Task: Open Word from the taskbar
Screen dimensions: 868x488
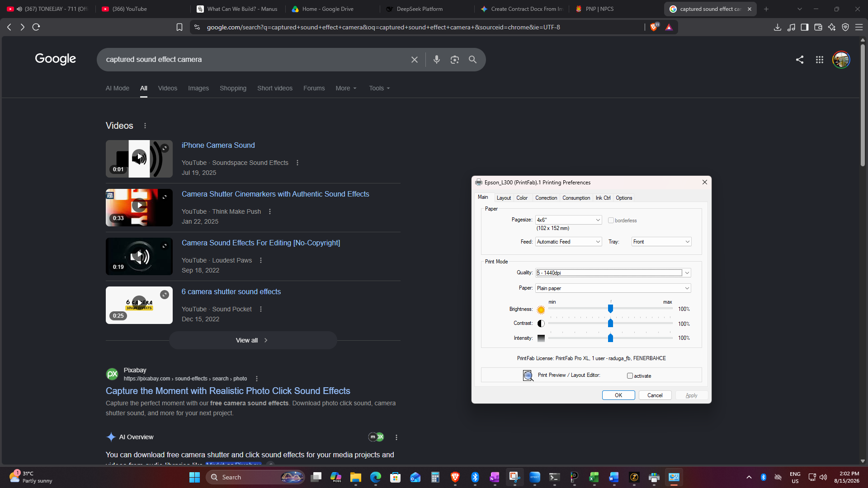Action: 614,477
